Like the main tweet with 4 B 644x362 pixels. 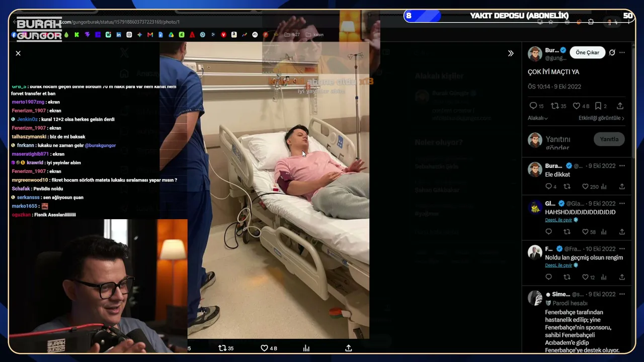click(581, 106)
